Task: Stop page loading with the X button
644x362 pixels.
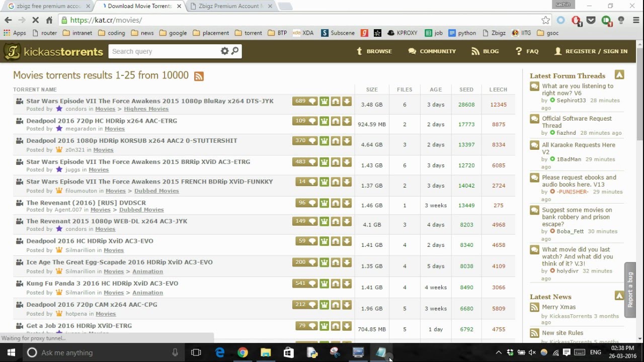Action: 35,20
